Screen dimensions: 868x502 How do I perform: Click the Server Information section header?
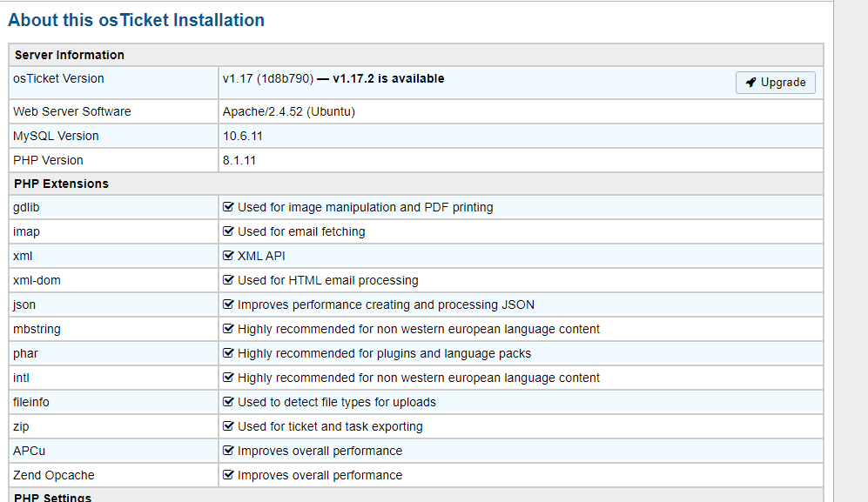(x=70, y=55)
